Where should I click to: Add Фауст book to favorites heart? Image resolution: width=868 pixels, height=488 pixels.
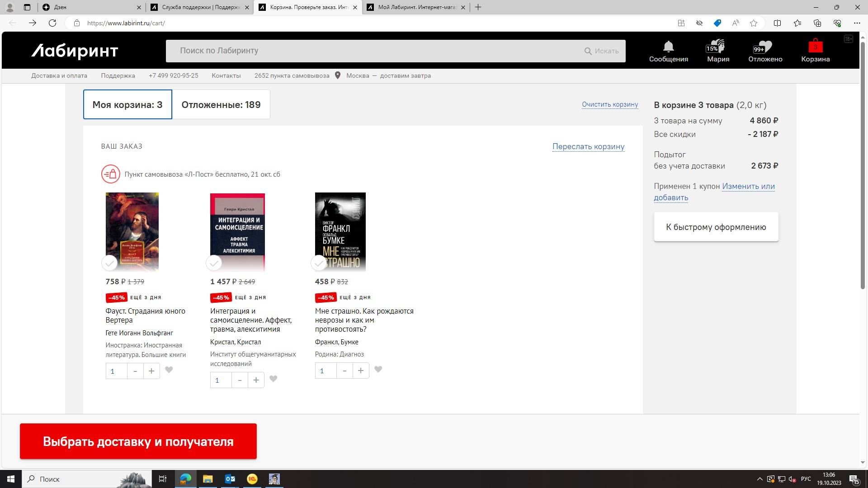[169, 370]
